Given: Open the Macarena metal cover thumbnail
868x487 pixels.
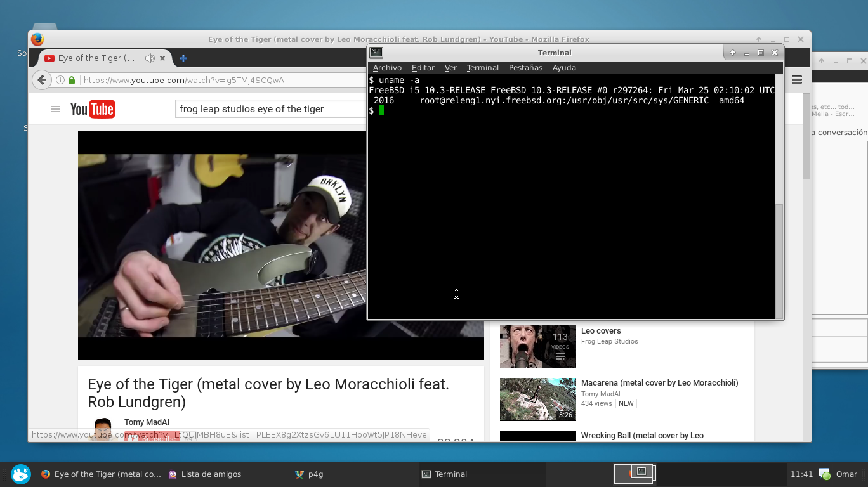Looking at the screenshot, I should (x=538, y=399).
